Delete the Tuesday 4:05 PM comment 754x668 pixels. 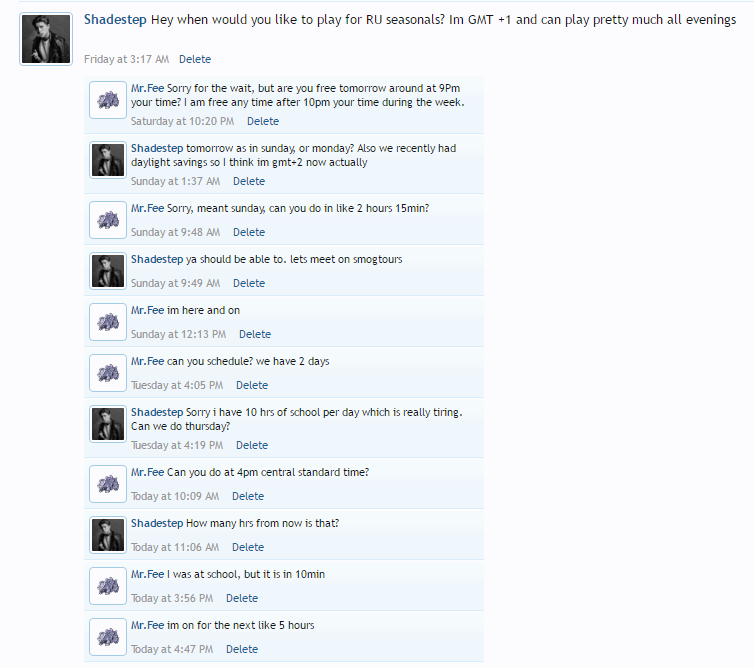tap(251, 385)
